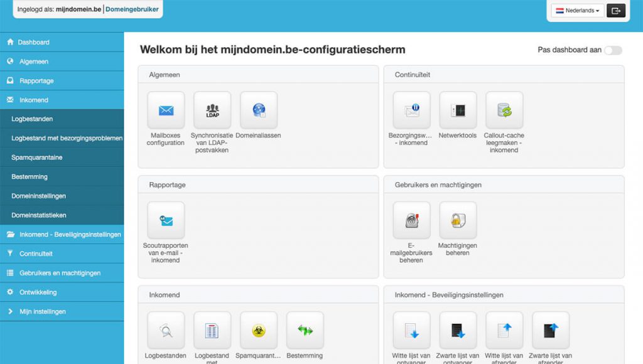Screen dimensions: 643x364
Task: Open Machtigingen beheren padlock icon
Action: click(458, 220)
